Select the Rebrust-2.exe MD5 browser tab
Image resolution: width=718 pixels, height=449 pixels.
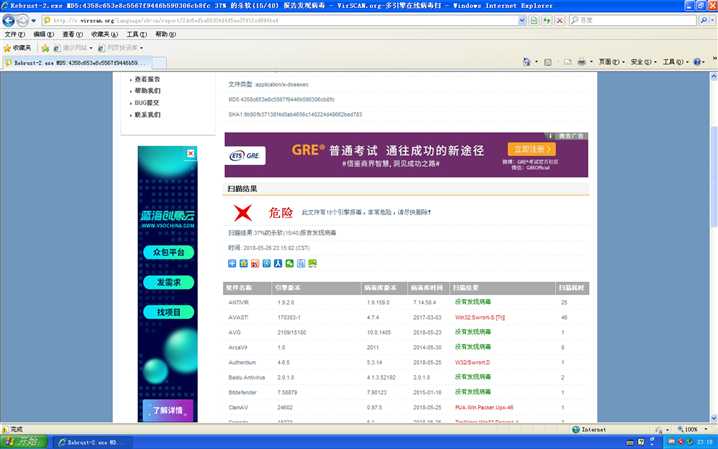tap(77, 63)
